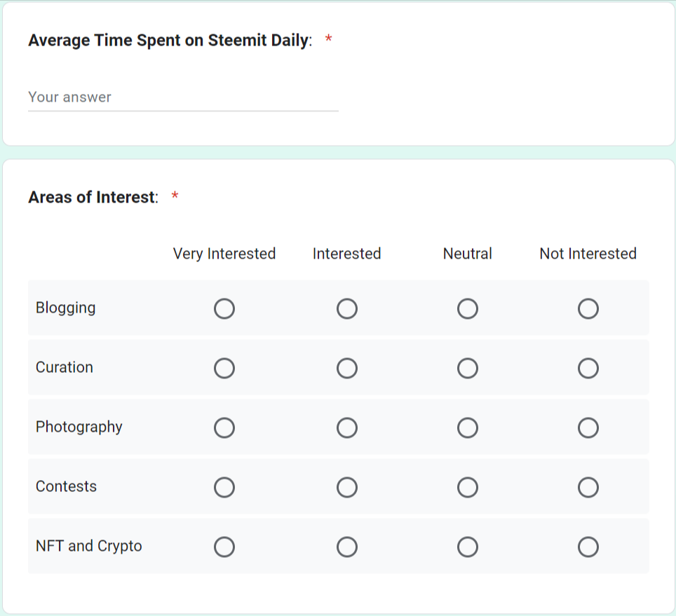This screenshot has height=616, width=676.
Task: Select Very Interested for Contests
Action: coord(224,487)
